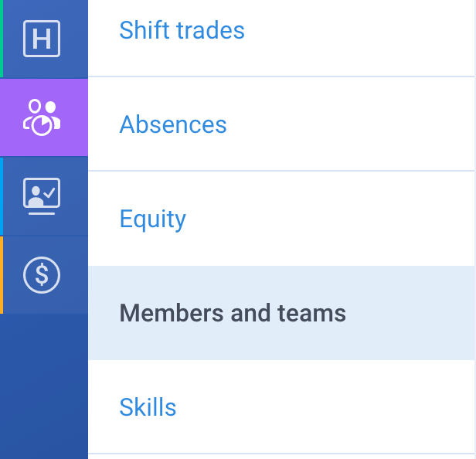Image resolution: width=476 pixels, height=459 pixels.
Task: Open the Shift trades menu item
Action: pos(182,30)
